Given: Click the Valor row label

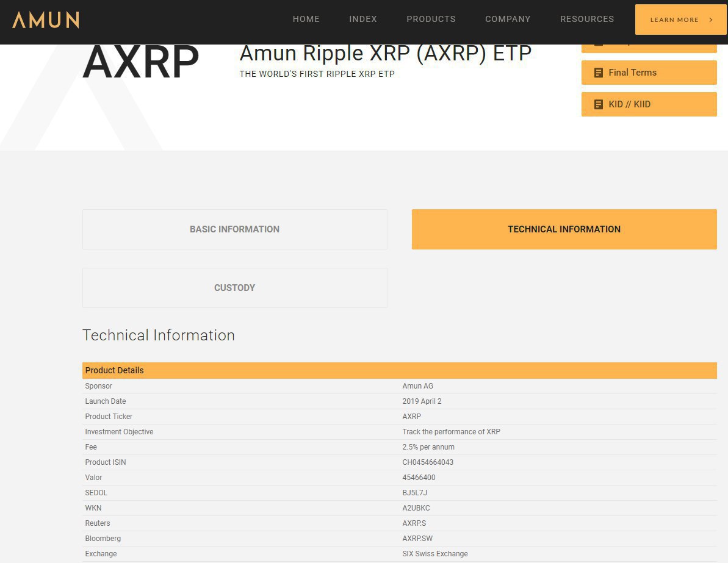Looking at the screenshot, I should tap(93, 478).
